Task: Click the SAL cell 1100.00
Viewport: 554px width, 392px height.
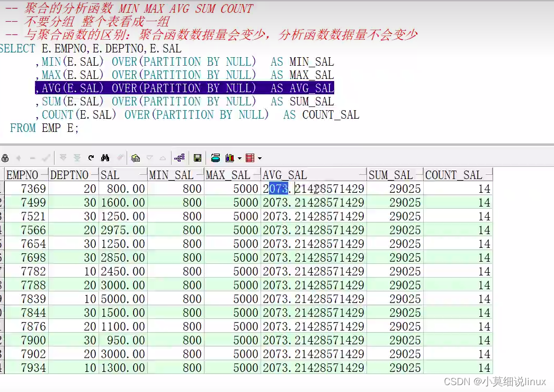Action: (x=123, y=327)
